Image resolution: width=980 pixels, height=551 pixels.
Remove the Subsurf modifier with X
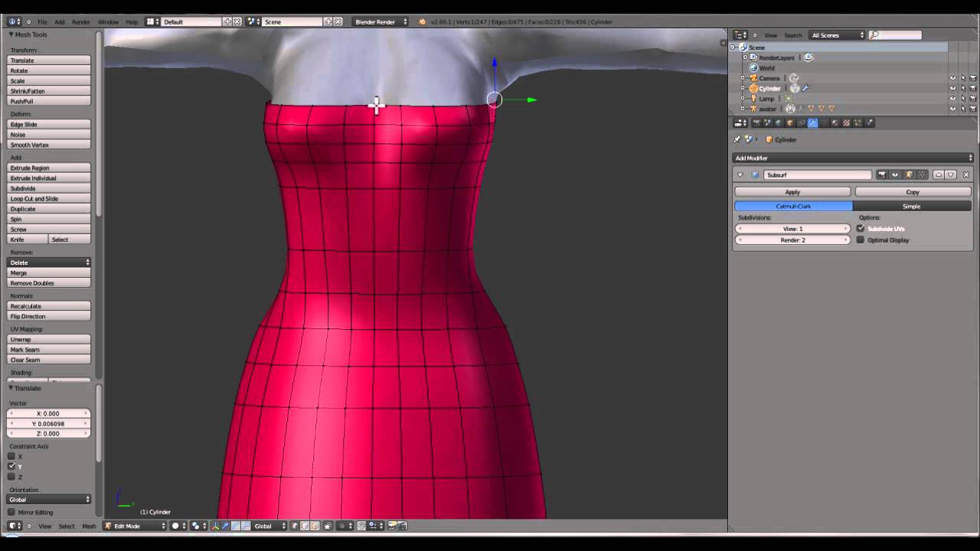coord(965,174)
